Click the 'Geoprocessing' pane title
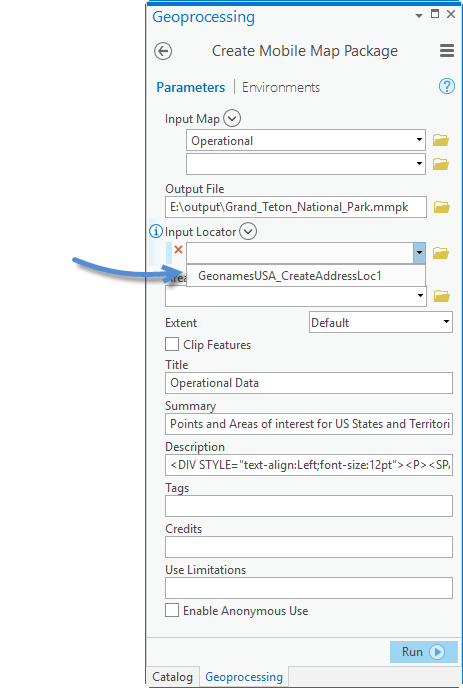Image resolution: width=463 pixels, height=688 pixels. coord(203,17)
